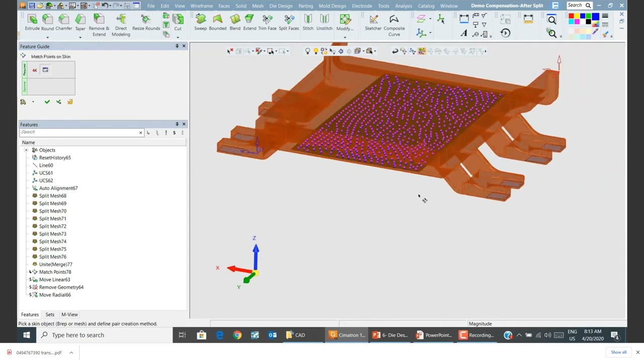Open the Die Design menu
Screen dimensions: 644x362
[x=281, y=6]
